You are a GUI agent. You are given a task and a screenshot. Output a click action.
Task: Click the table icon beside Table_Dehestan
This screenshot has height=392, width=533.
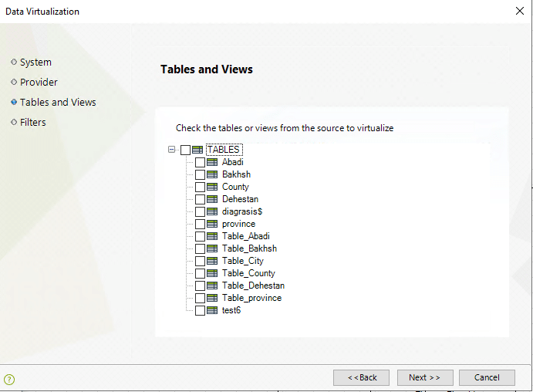212,286
